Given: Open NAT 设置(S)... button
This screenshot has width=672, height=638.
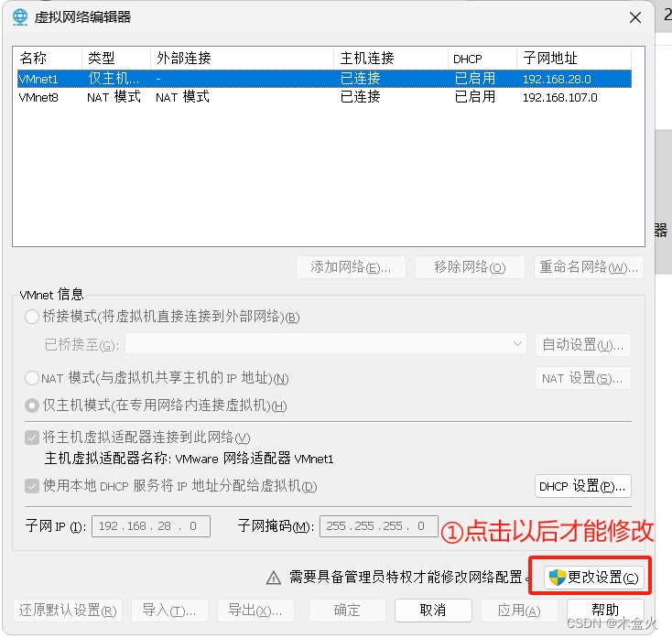Looking at the screenshot, I should coord(583,378).
